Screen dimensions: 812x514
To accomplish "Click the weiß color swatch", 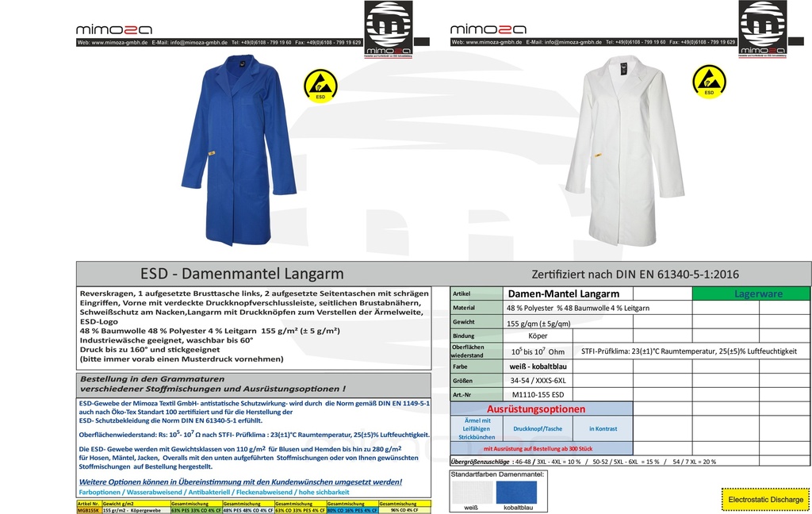I will tap(473, 493).
